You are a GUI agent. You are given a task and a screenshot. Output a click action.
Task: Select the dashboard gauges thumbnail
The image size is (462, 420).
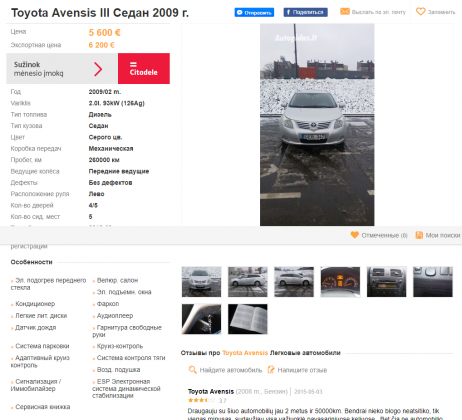(340, 282)
